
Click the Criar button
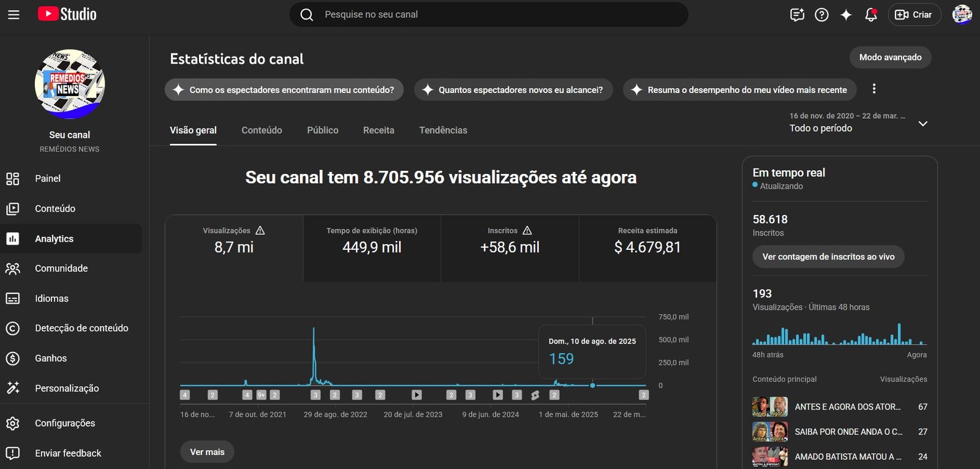[913, 15]
